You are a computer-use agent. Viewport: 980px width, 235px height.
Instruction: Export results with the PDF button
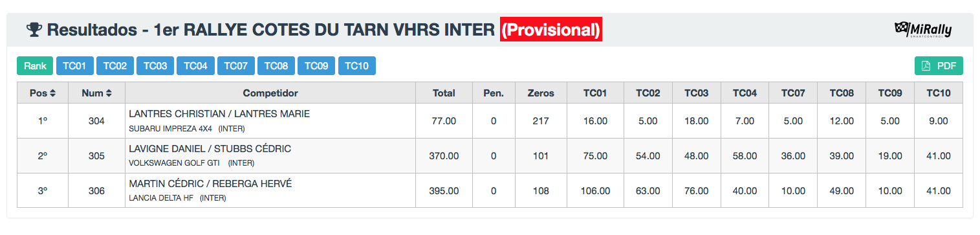point(939,66)
